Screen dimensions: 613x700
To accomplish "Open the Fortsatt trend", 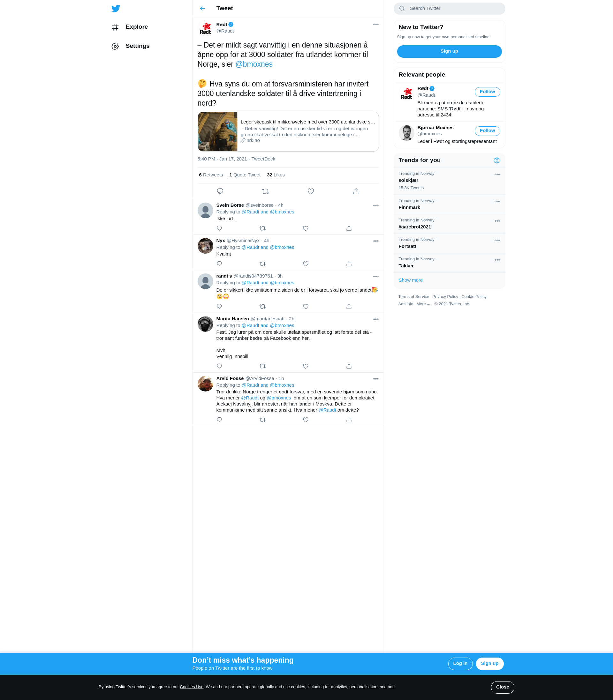I will point(449,243).
